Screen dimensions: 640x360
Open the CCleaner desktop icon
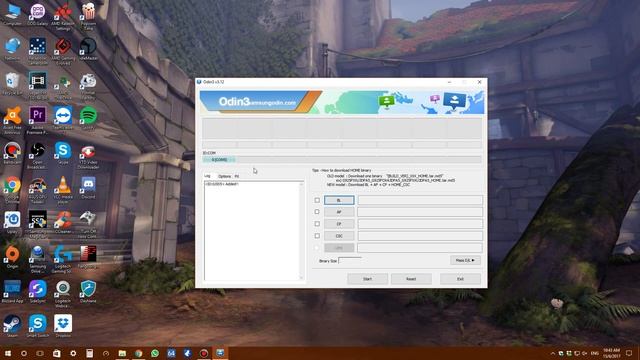[x=63, y=223]
